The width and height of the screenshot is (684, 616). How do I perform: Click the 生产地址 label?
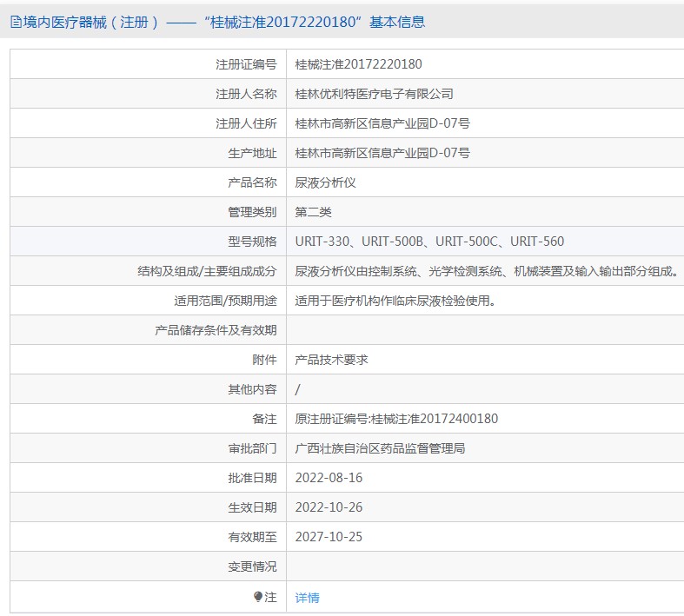[x=252, y=153]
